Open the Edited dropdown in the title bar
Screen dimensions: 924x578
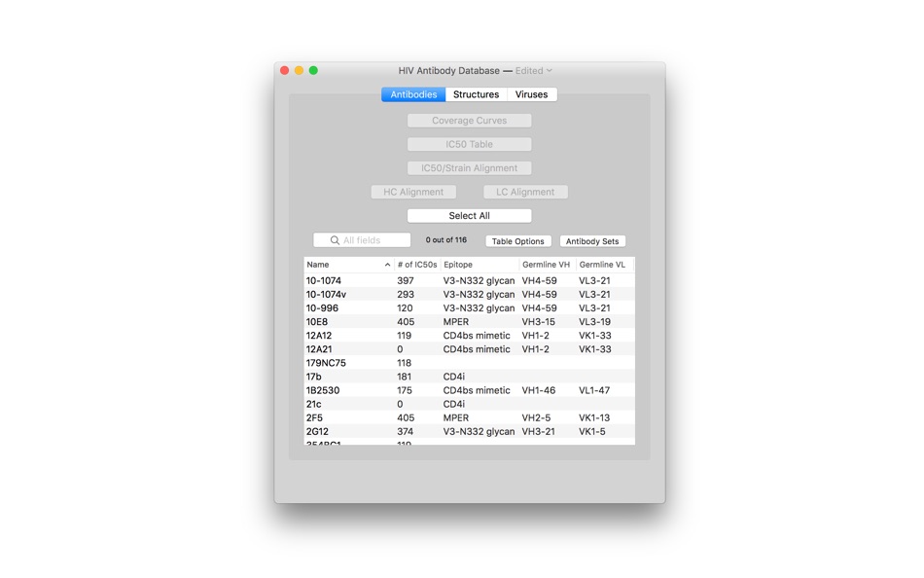click(534, 71)
